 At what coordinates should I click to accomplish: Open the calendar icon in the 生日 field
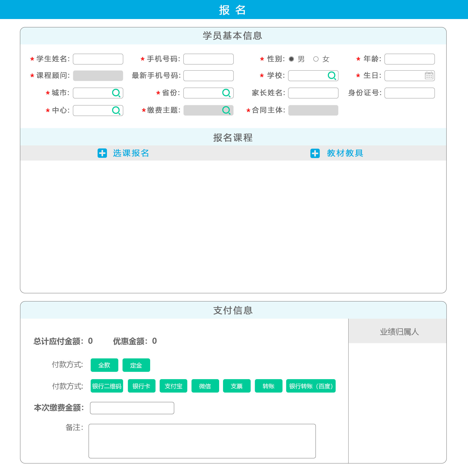click(x=429, y=76)
